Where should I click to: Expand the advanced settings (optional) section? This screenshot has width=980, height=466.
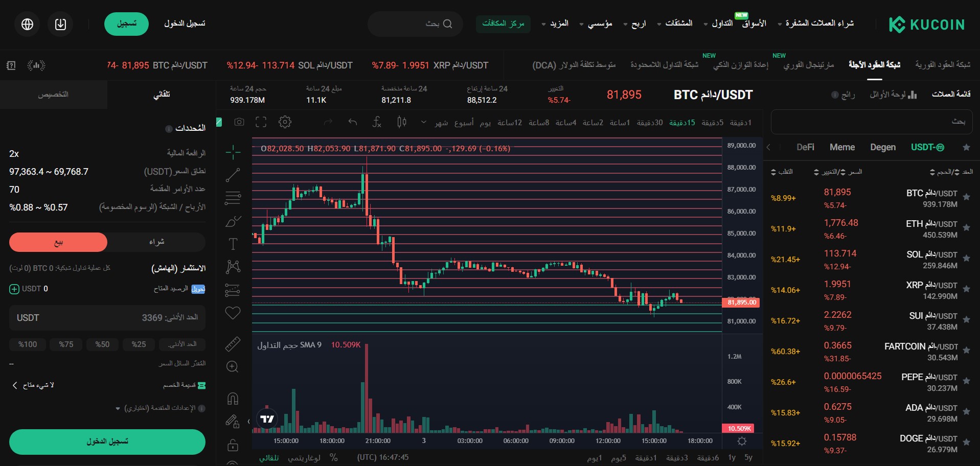159,408
